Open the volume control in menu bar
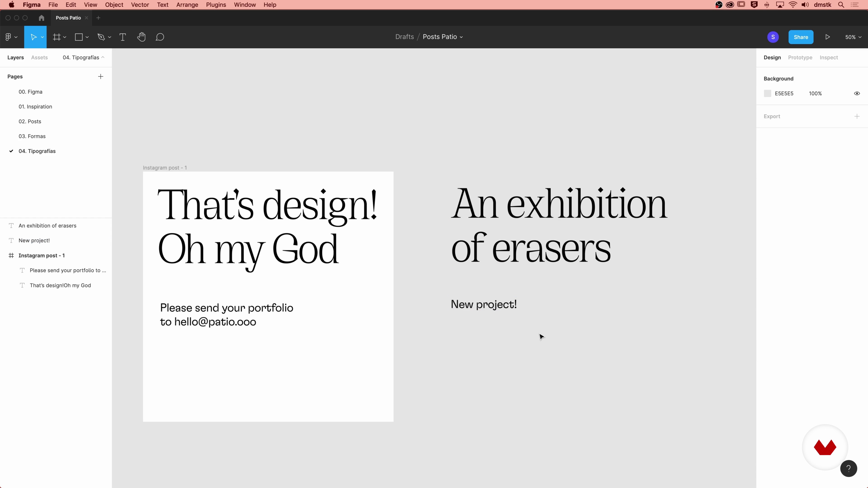Image resolution: width=868 pixels, height=488 pixels. [805, 5]
